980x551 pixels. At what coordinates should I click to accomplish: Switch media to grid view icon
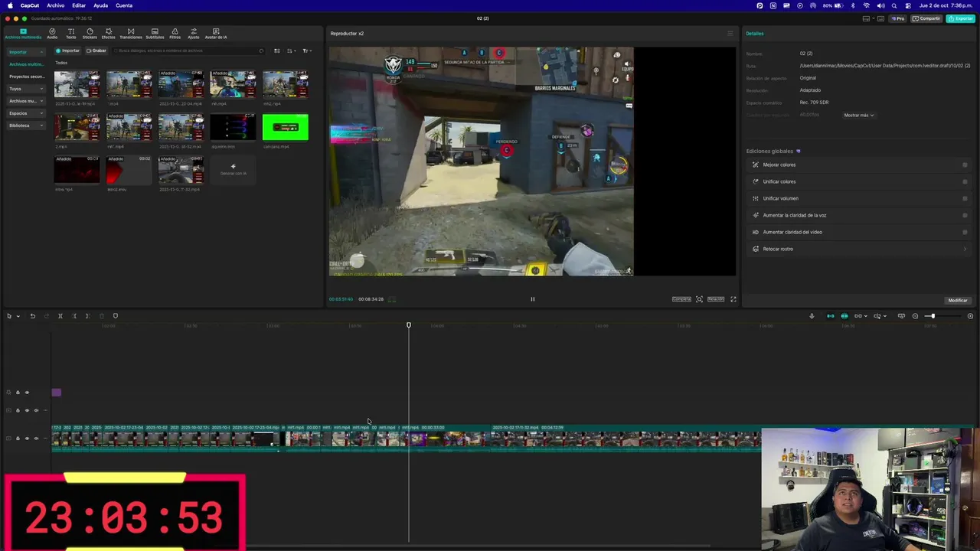point(276,51)
